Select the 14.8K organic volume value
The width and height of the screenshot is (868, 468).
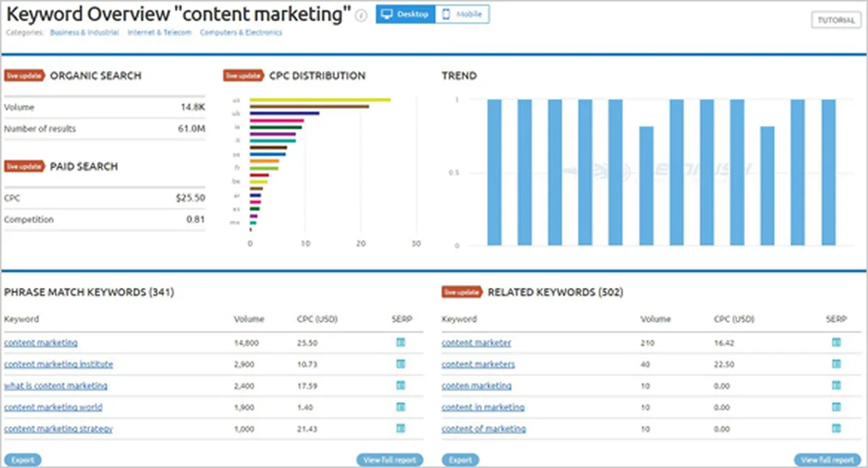coord(192,107)
